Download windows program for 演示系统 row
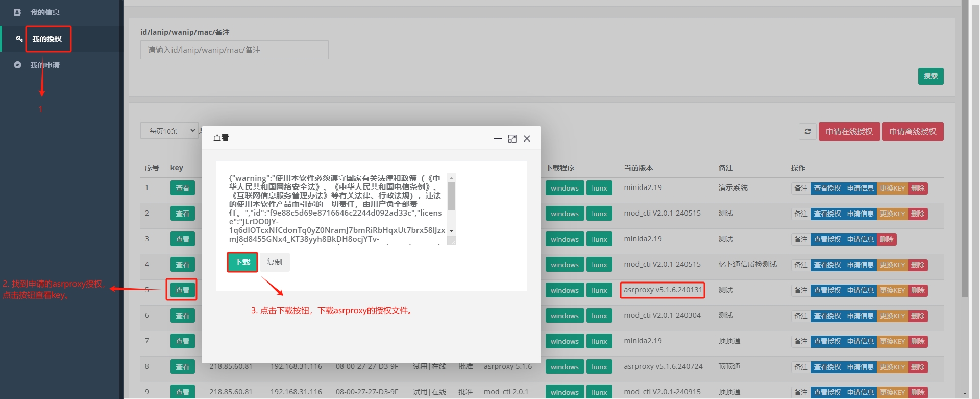This screenshot has width=980, height=399. [565, 188]
